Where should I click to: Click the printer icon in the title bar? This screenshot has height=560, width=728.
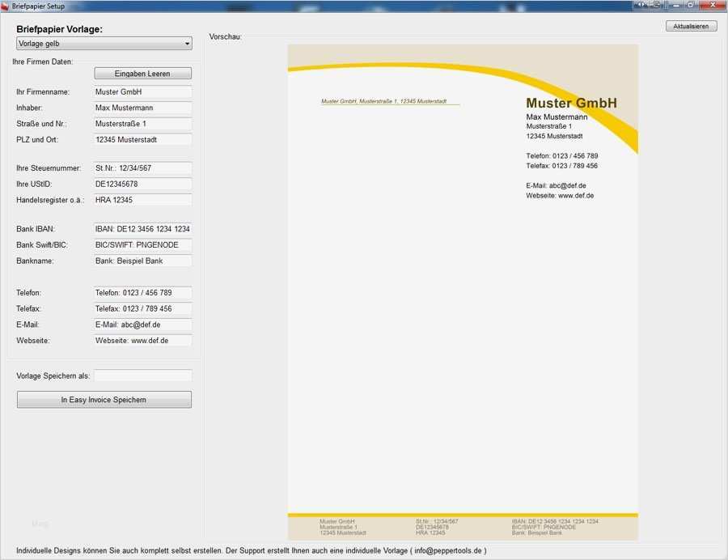655,5
